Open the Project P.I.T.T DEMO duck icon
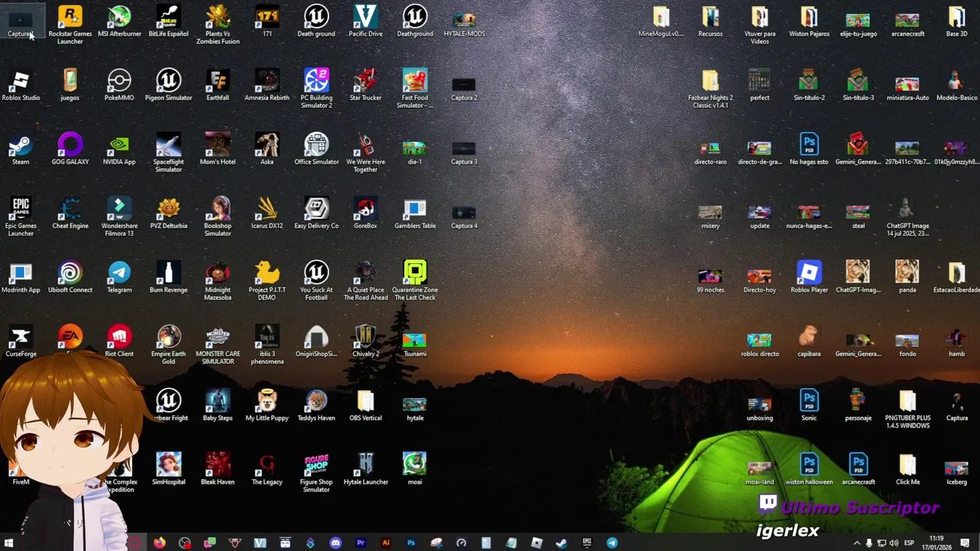Image resolution: width=980 pixels, height=551 pixels. (x=267, y=281)
